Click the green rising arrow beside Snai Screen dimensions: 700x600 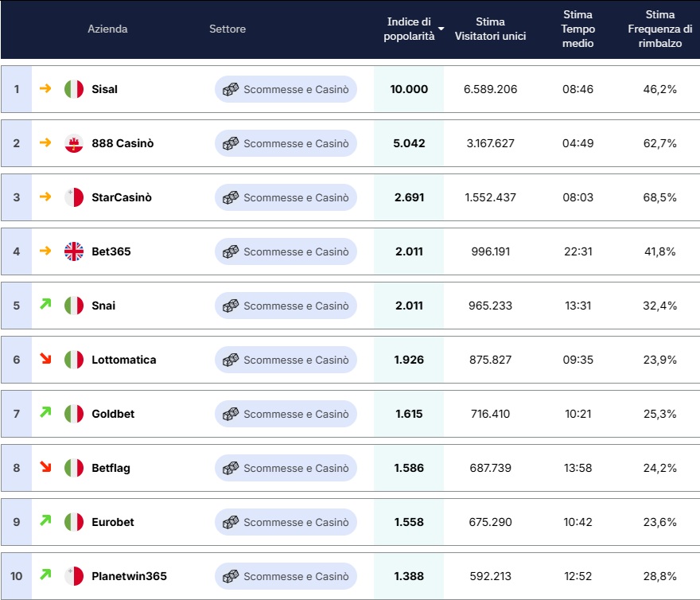(44, 306)
